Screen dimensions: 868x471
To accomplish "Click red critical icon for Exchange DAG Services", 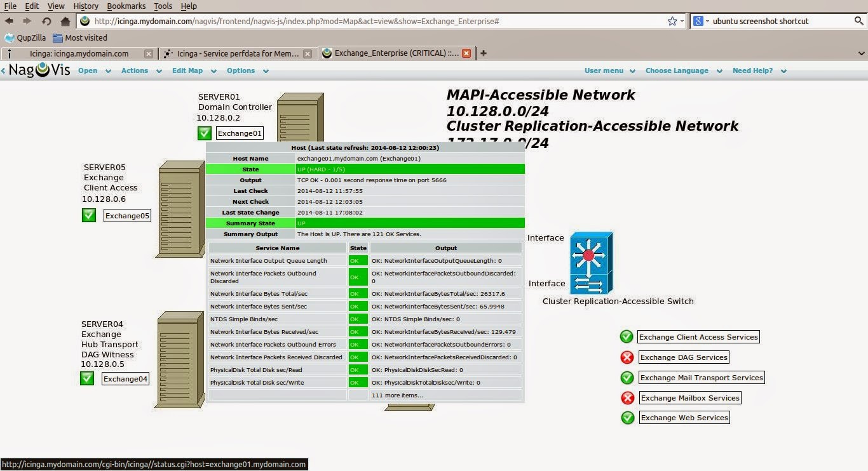I will (x=627, y=357).
